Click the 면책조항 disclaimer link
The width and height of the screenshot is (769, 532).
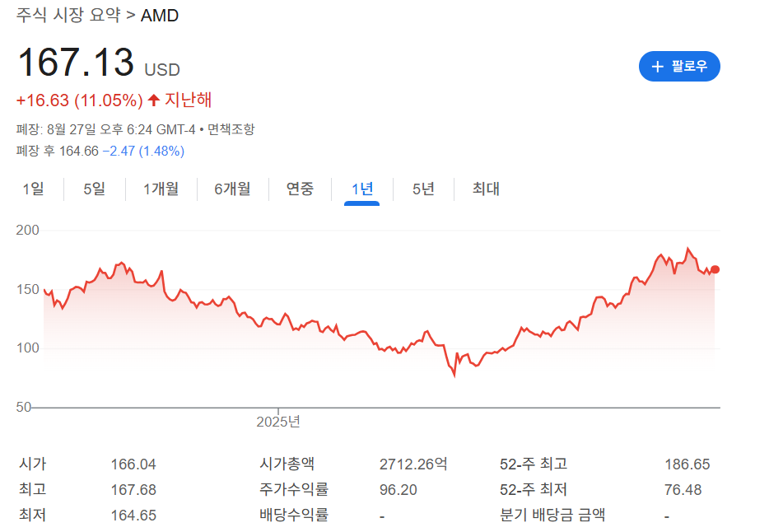click(x=231, y=129)
